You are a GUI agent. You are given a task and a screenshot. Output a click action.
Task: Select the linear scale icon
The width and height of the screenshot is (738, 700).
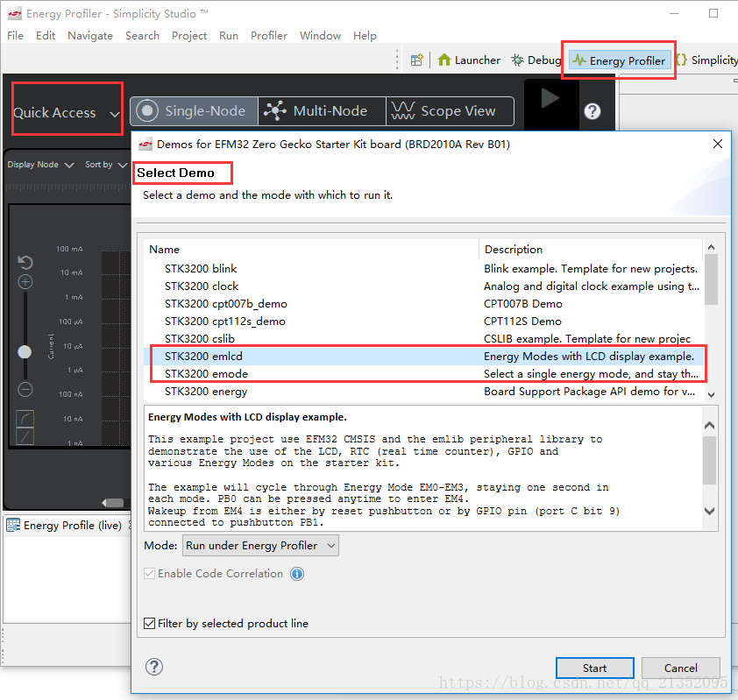pyautogui.click(x=25, y=435)
